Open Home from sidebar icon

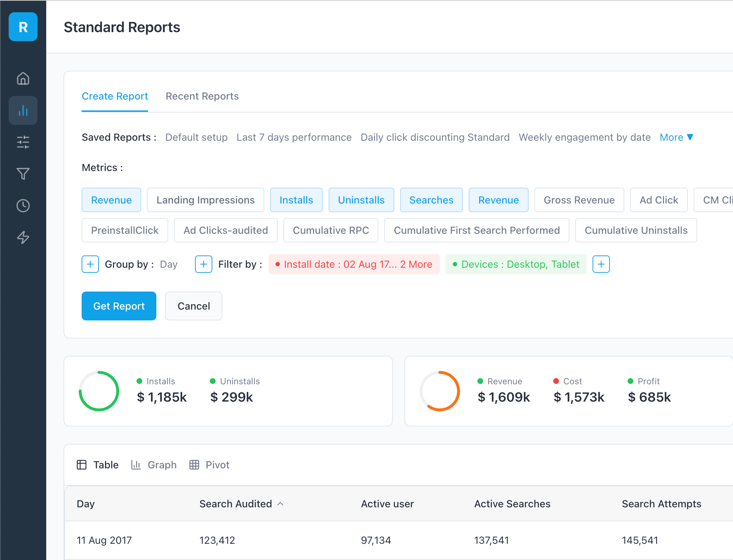pyautogui.click(x=23, y=78)
